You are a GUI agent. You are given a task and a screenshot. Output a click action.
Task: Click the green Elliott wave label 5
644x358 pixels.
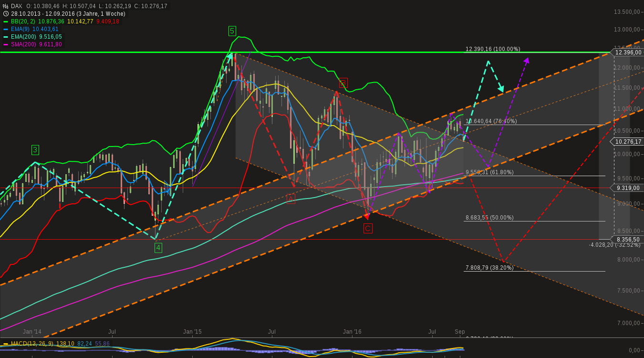point(232,31)
